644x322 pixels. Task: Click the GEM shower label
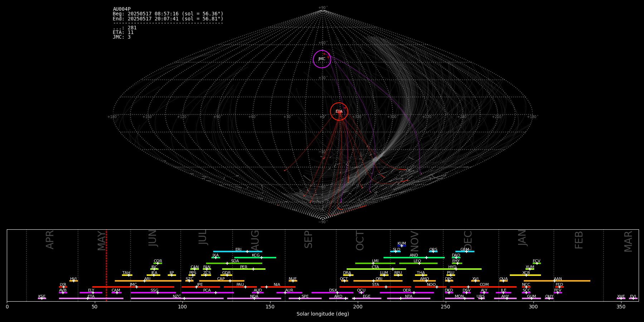click(465, 250)
